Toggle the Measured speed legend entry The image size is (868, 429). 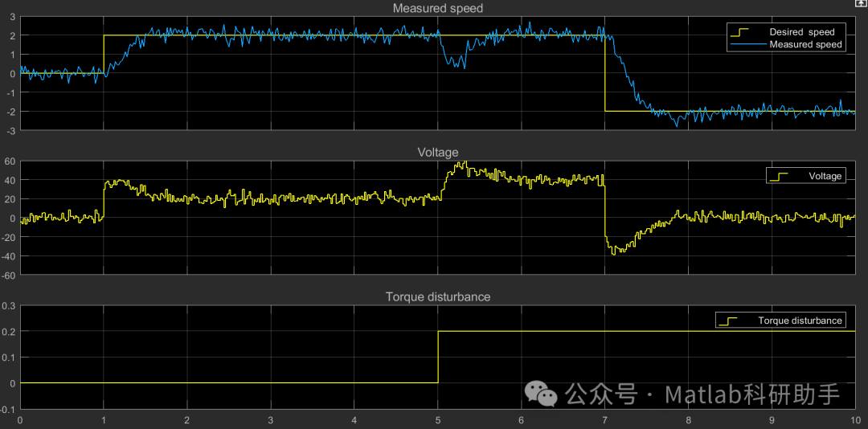point(786,44)
